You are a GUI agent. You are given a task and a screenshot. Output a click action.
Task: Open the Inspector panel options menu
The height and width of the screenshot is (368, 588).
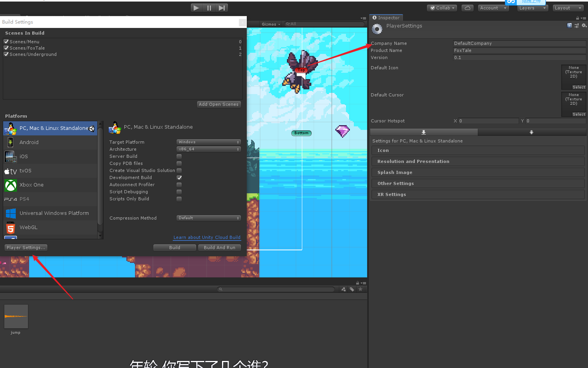(x=583, y=18)
